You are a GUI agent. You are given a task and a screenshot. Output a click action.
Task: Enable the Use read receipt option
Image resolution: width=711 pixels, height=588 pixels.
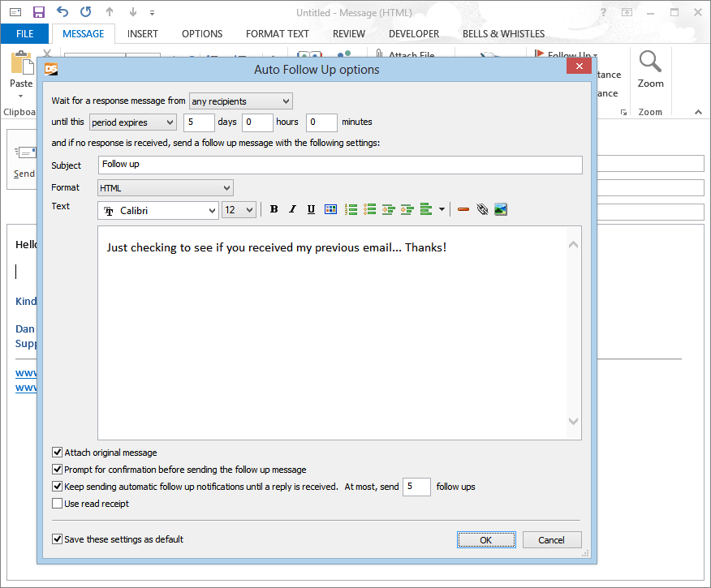click(58, 504)
